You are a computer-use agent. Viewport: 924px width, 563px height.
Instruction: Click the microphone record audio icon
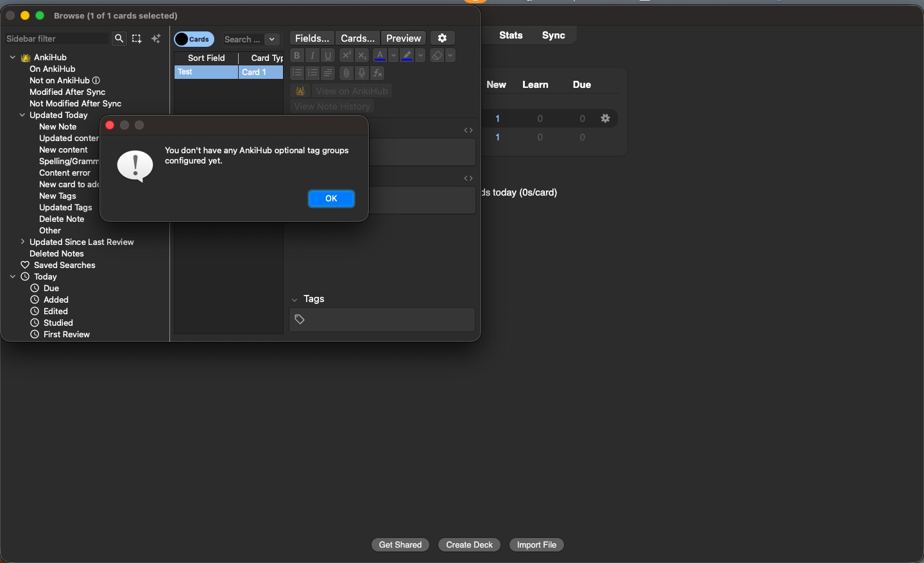pyautogui.click(x=362, y=73)
